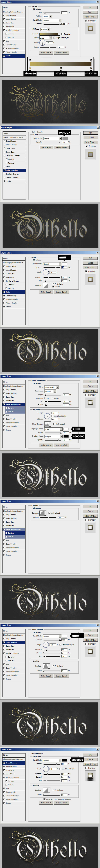Select the Up direction radio button
Image resolution: width=100 pixels, height=868 pixels.
45,398
